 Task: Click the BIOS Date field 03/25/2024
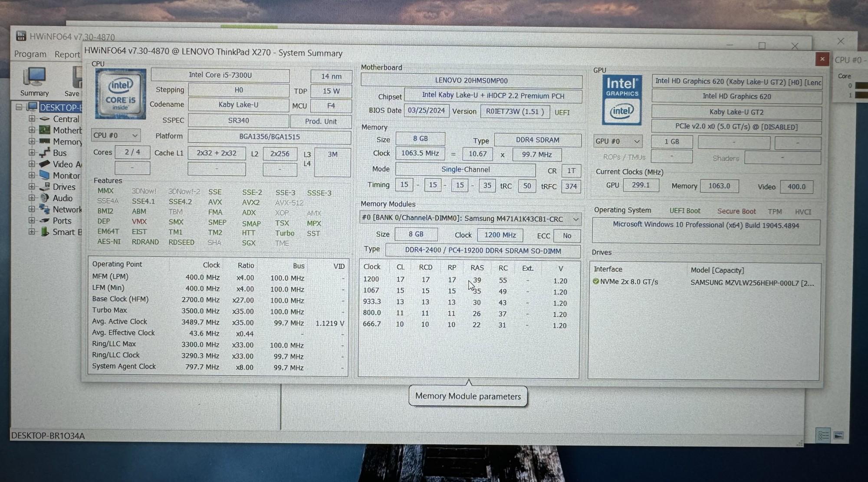pos(426,111)
